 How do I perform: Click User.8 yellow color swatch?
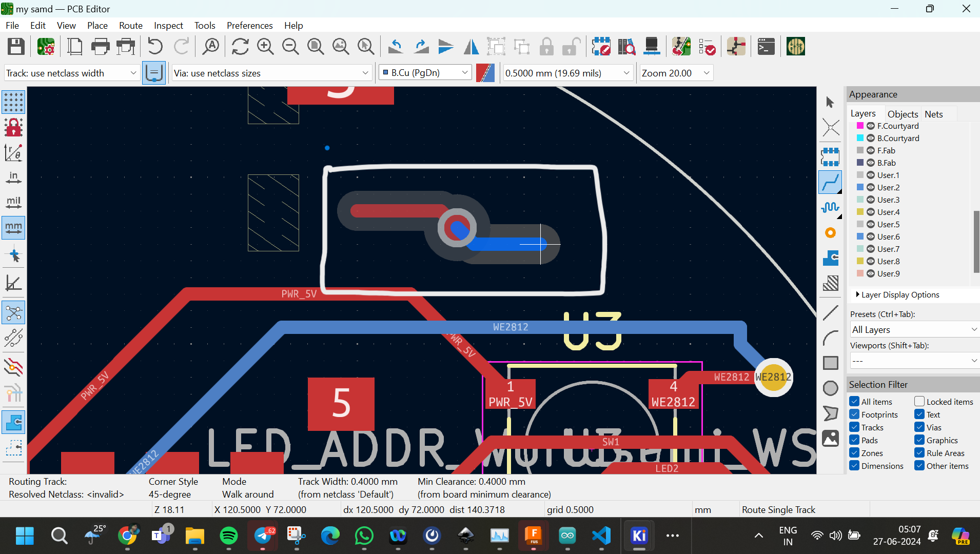(x=860, y=261)
